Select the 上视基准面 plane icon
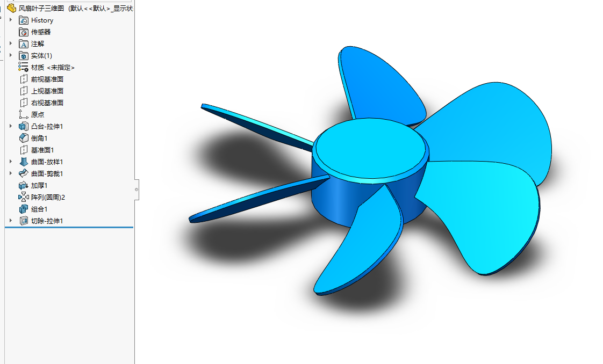Image resolution: width=603 pixels, height=364 pixels. pyautogui.click(x=24, y=91)
